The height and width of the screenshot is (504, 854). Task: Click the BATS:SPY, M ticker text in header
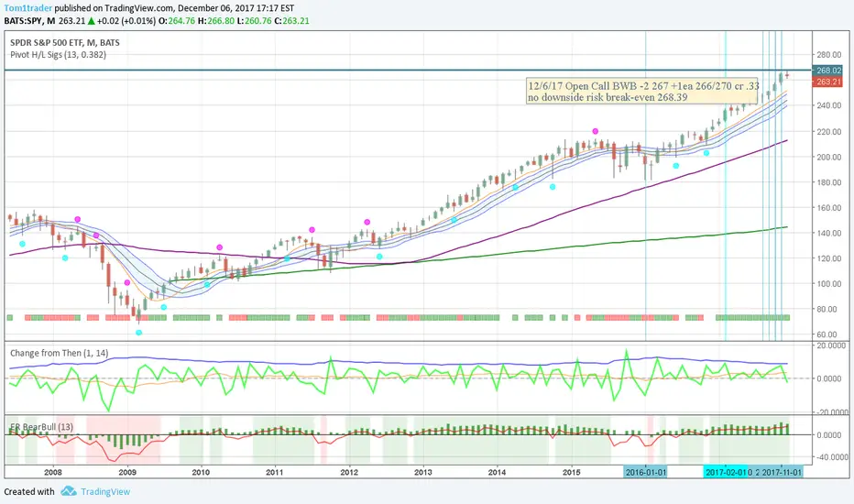(x=29, y=21)
